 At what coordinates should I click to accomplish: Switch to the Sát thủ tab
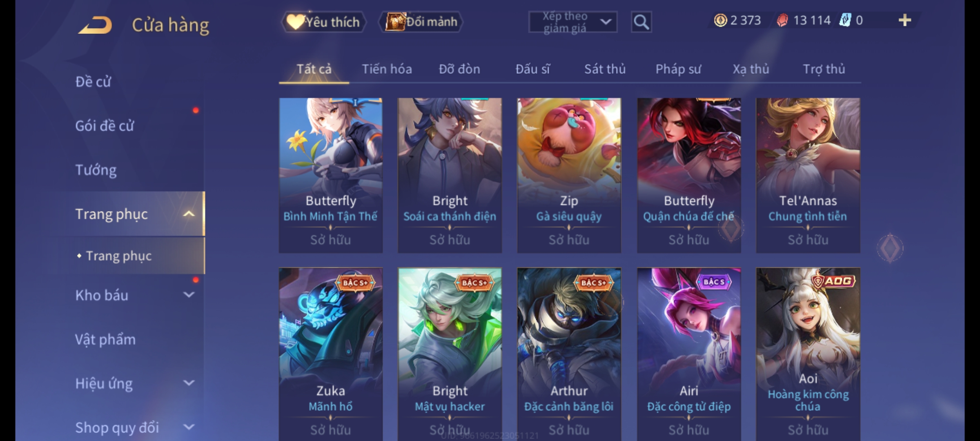pos(605,69)
